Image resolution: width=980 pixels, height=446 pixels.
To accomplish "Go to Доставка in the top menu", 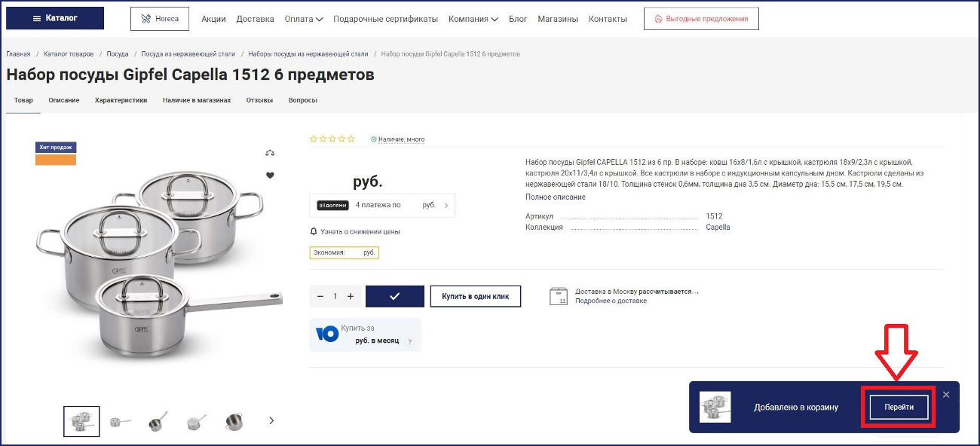I will click(x=255, y=19).
